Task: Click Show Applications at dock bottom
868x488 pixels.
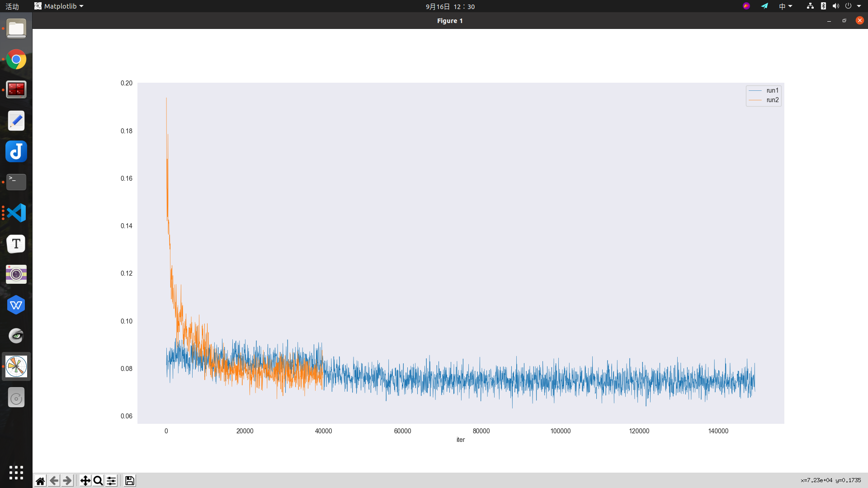Action: click(x=16, y=472)
